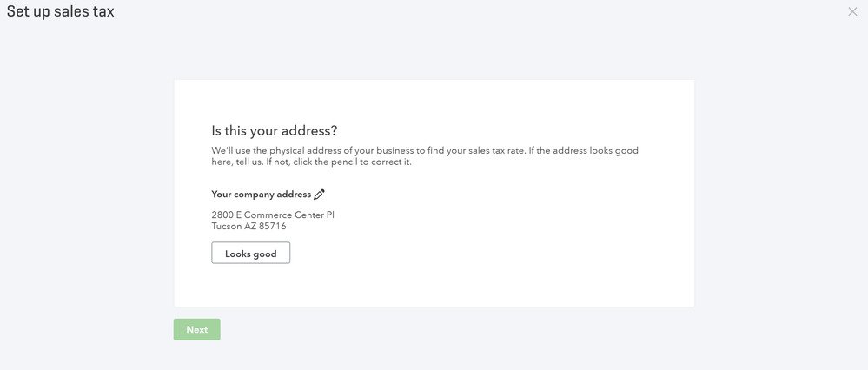This screenshot has height=370, width=868.
Task: Click the street line '2800 E Commerce Center Pl'
Action: point(273,215)
